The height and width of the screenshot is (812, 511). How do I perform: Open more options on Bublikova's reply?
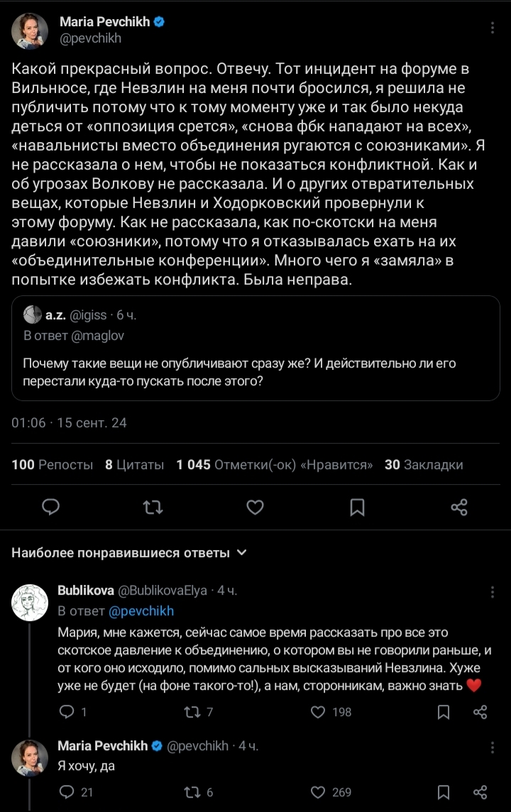pyautogui.click(x=493, y=591)
